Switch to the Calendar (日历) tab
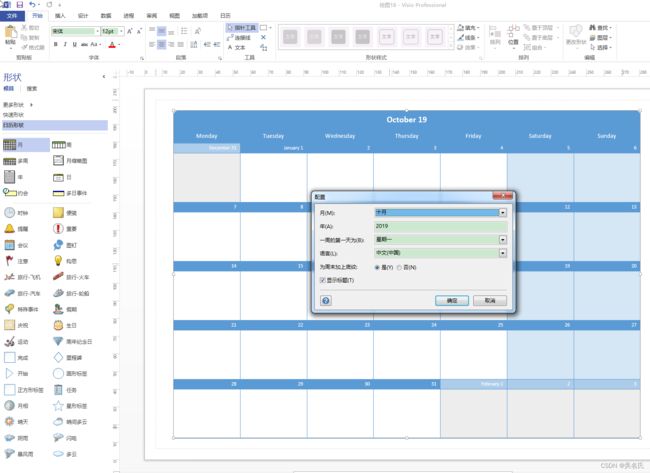Viewport: 650px width, 473px height. tap(225, 16)
